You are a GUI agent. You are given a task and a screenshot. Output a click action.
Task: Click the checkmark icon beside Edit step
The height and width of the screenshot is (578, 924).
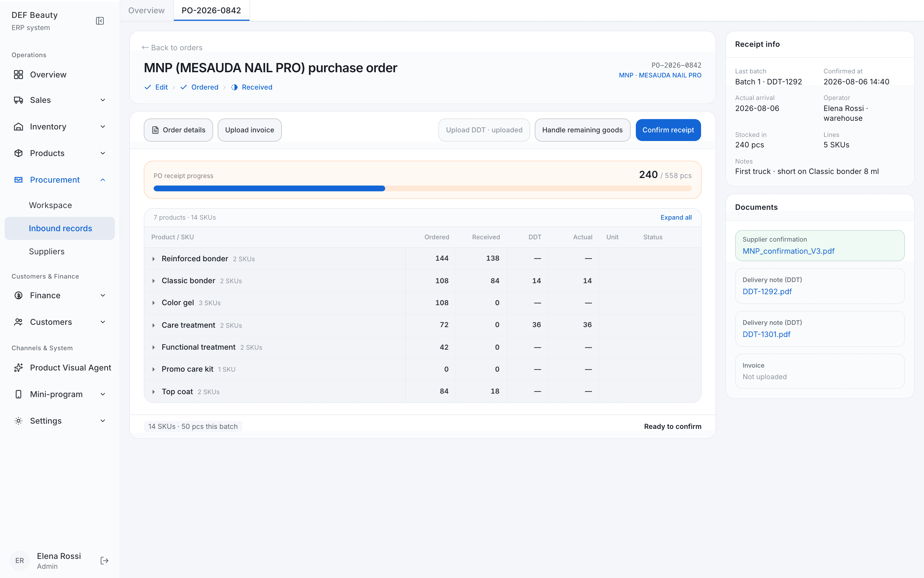(x=148, y=87)
